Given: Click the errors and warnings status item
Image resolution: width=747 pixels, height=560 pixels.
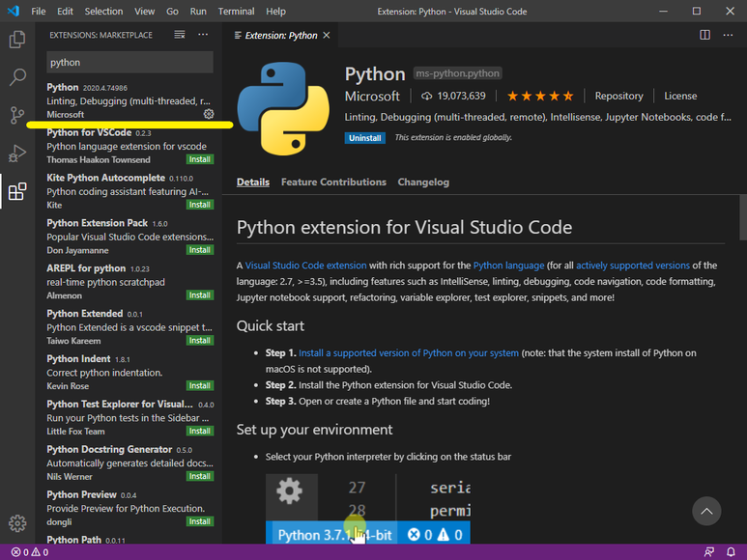Looking at the screenshot, I should tap(30, 552).
